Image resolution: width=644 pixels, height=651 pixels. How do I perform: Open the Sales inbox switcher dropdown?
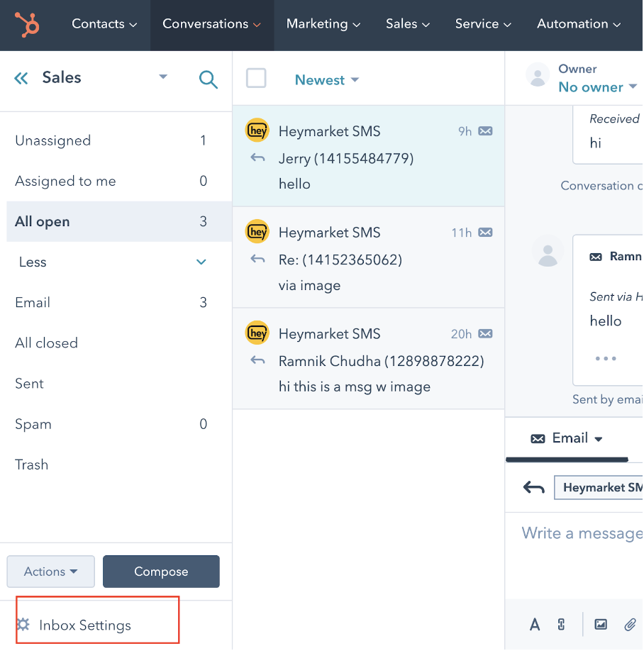(x=163, y=77)
